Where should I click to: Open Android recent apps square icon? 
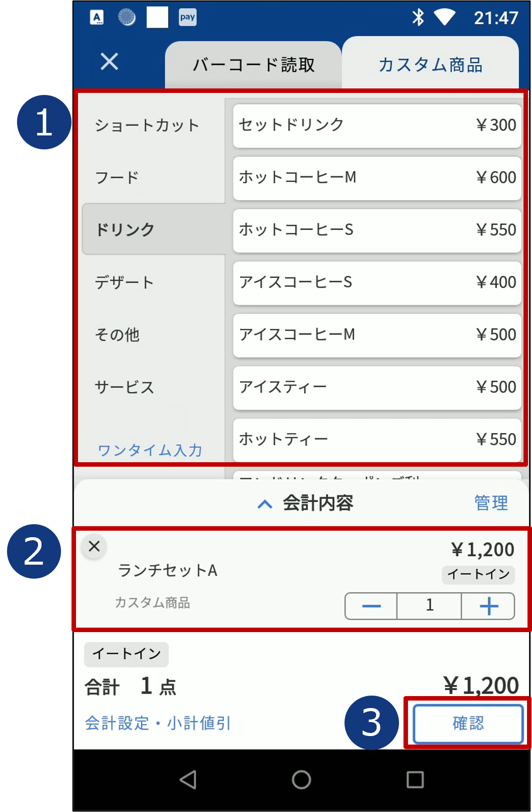pyautogui.click(x=415, y=780)
